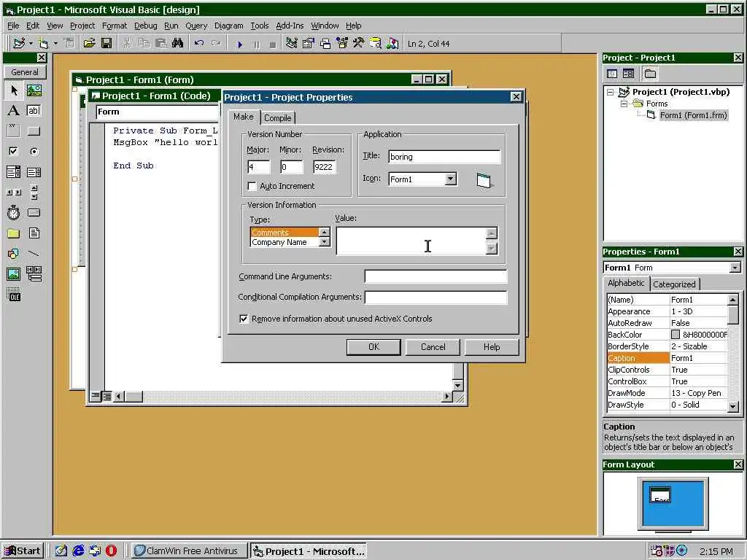Switch to Categorized properties tab
The image size is (747, 560).
pos(674,284)
